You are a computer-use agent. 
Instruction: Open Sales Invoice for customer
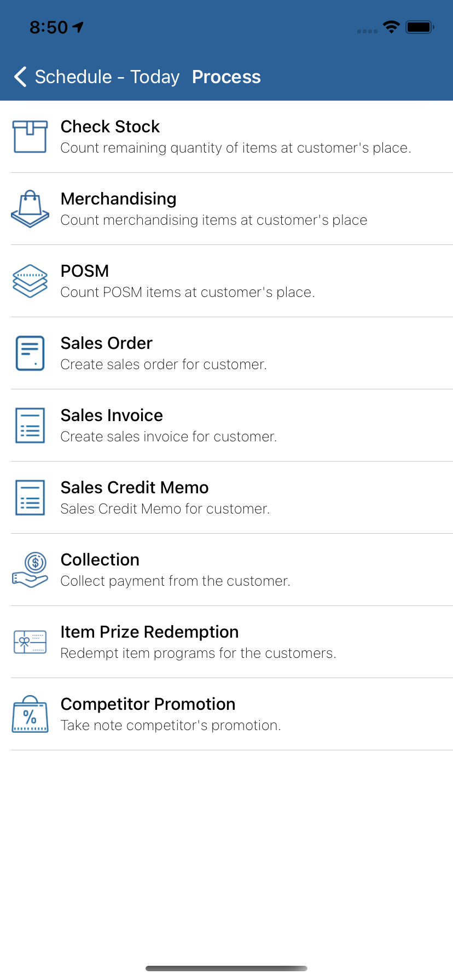169,436
